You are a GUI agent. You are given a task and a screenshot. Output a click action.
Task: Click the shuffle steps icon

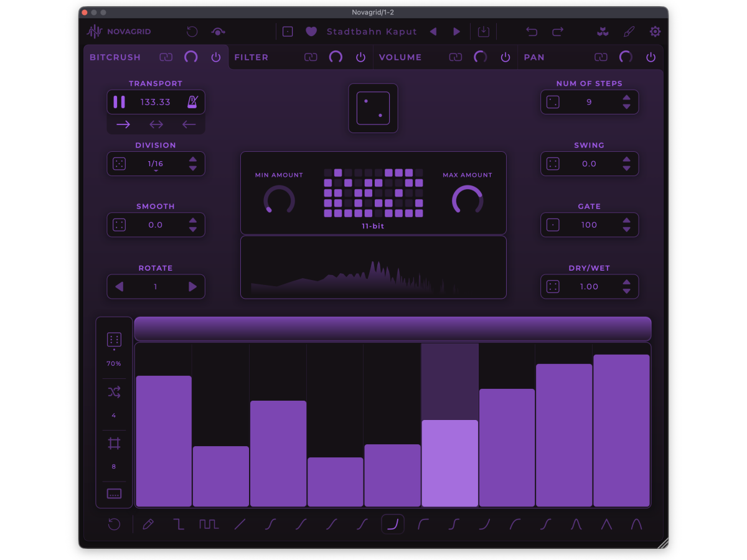click(114, 392)
